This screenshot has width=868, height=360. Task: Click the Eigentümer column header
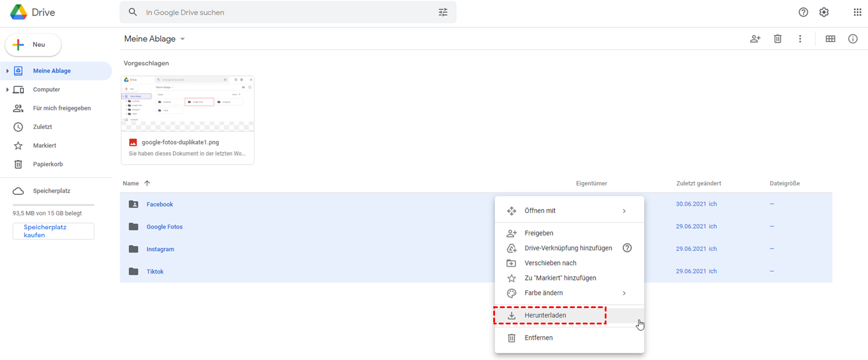click(591, 183)
